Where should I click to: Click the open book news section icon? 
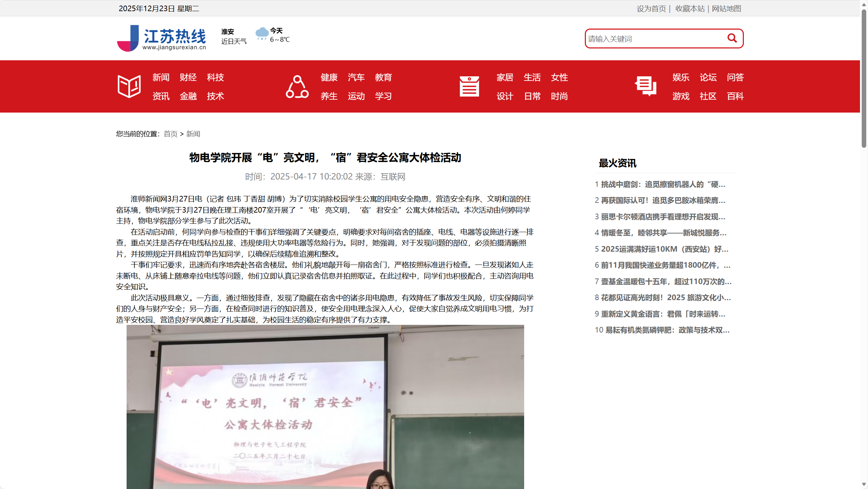point(129,86)
